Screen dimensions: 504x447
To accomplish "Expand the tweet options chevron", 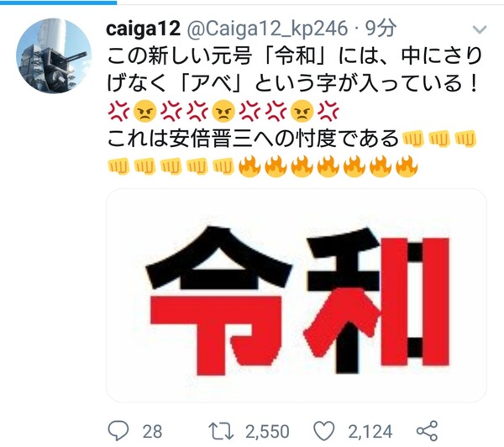I will pos(480,30).
